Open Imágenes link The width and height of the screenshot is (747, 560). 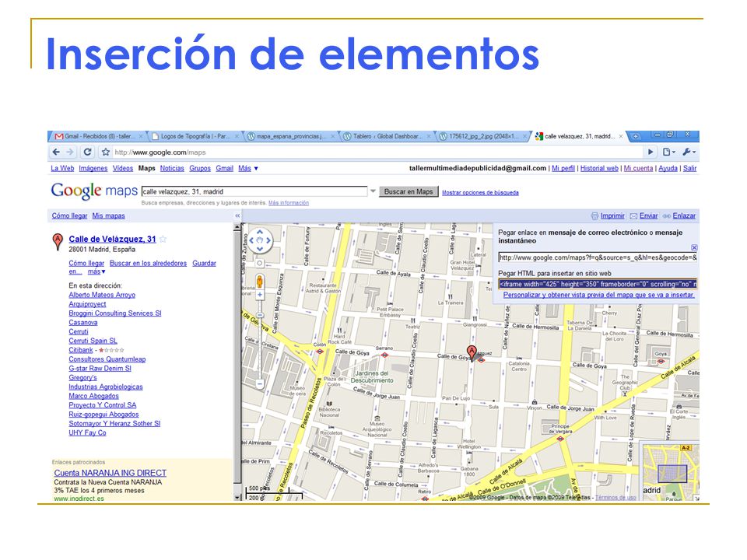coord(93,169)
